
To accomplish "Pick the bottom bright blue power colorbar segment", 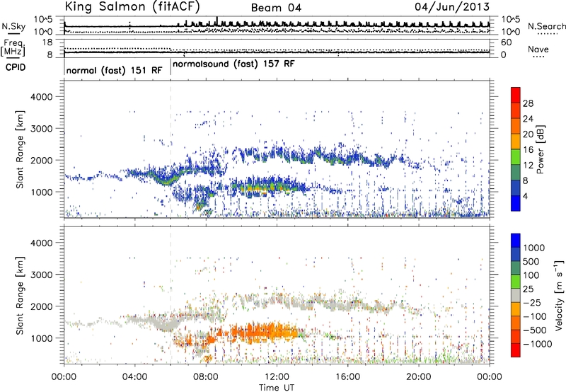I will click(516, 203).
